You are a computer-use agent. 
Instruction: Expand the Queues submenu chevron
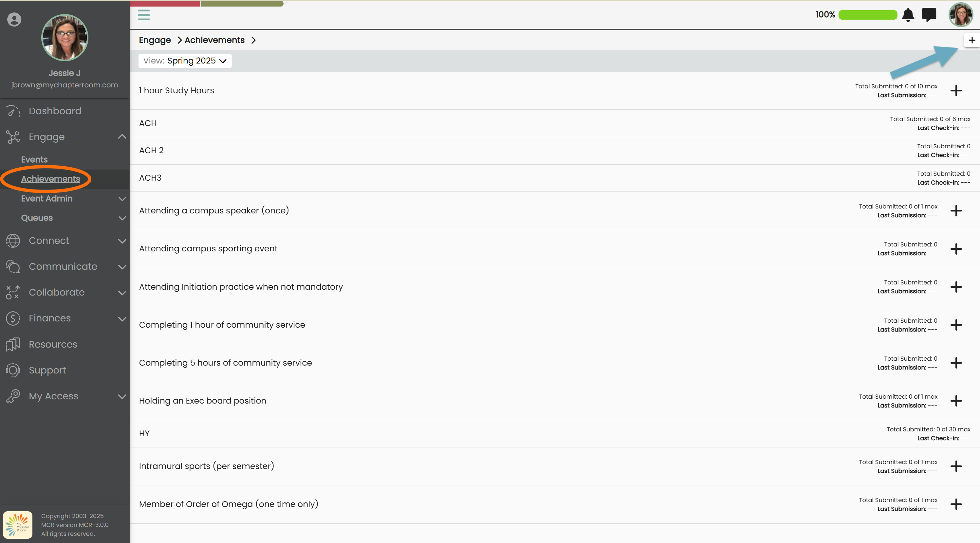122,218
